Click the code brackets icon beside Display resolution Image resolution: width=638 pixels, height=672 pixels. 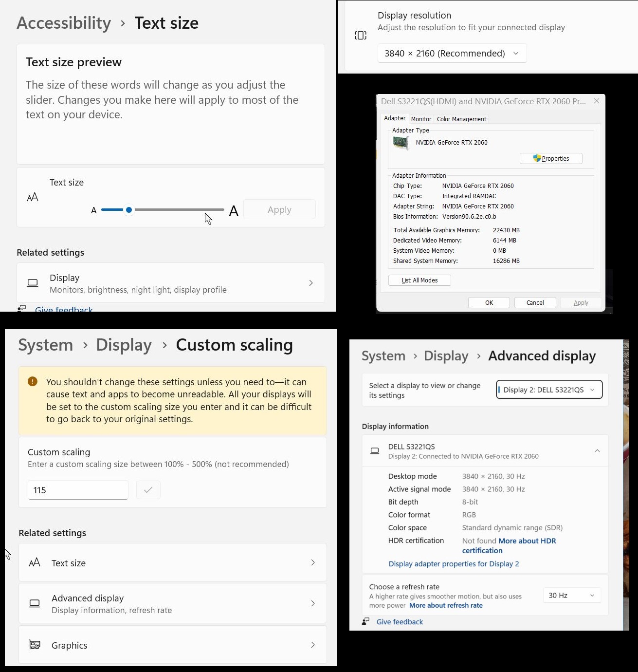pos(361,35)
